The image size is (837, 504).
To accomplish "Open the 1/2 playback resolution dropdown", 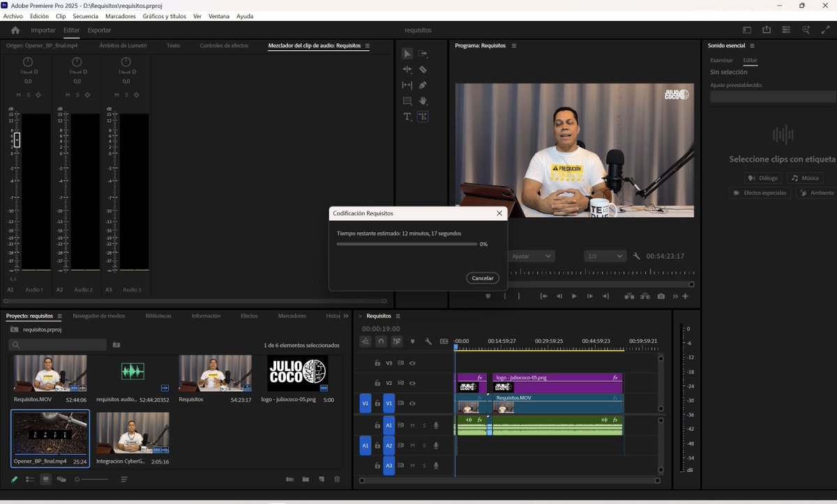I will [x=605, y=257].
